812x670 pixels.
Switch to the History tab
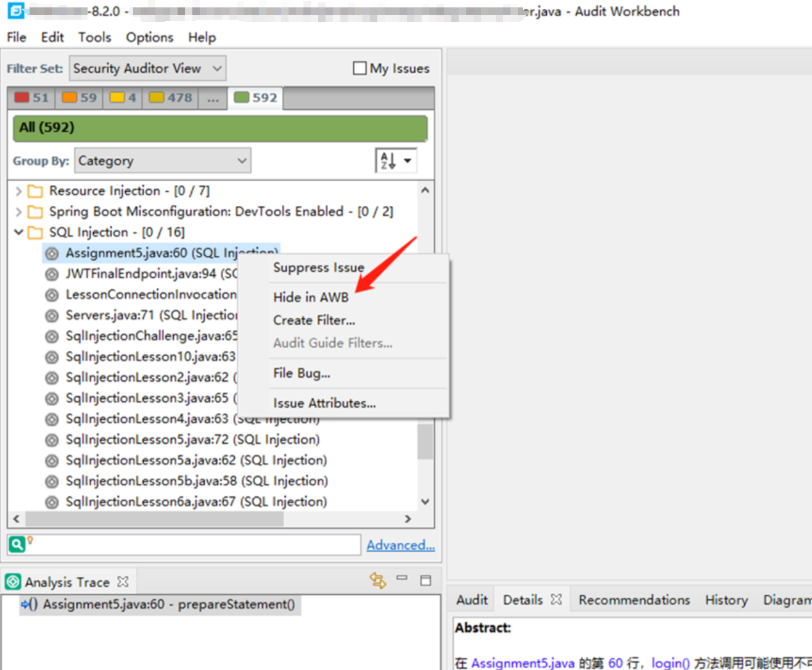point(726,600)
